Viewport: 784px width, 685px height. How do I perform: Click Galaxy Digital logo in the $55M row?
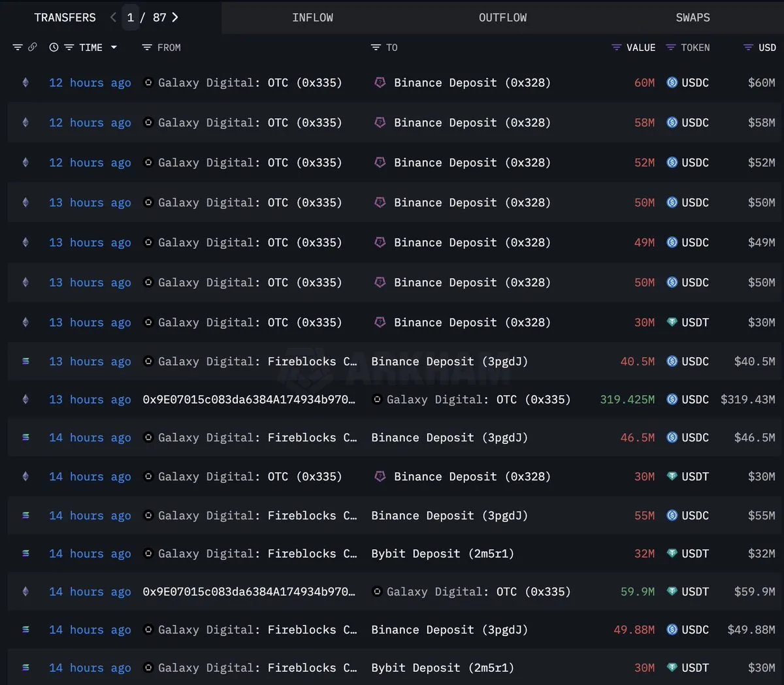pos(148,515)
